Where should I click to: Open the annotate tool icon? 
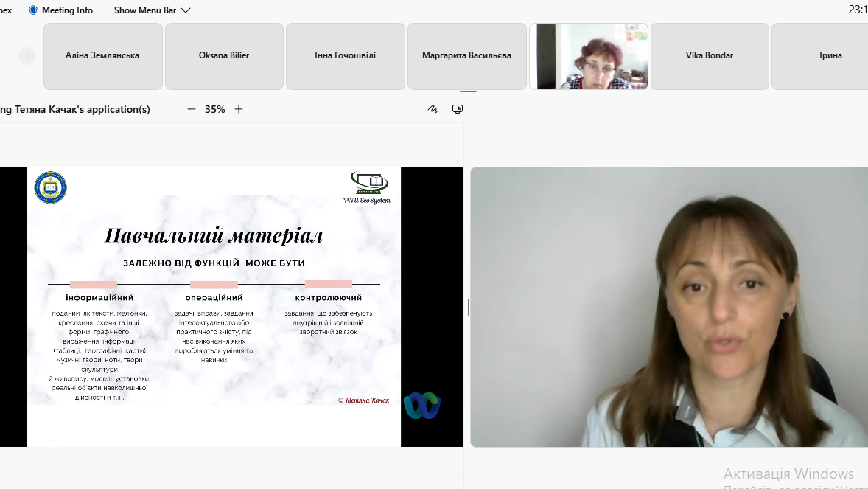(x=433, y=109)
